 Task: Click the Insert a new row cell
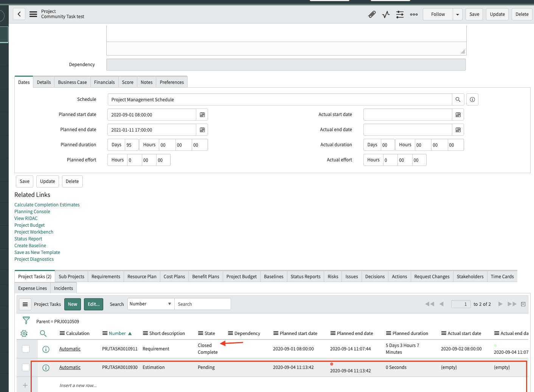pyautogui.click(x=78, y=386)
